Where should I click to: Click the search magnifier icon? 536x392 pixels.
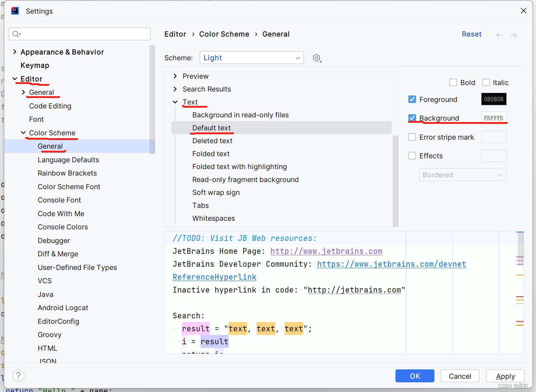(x=16, y=34)
